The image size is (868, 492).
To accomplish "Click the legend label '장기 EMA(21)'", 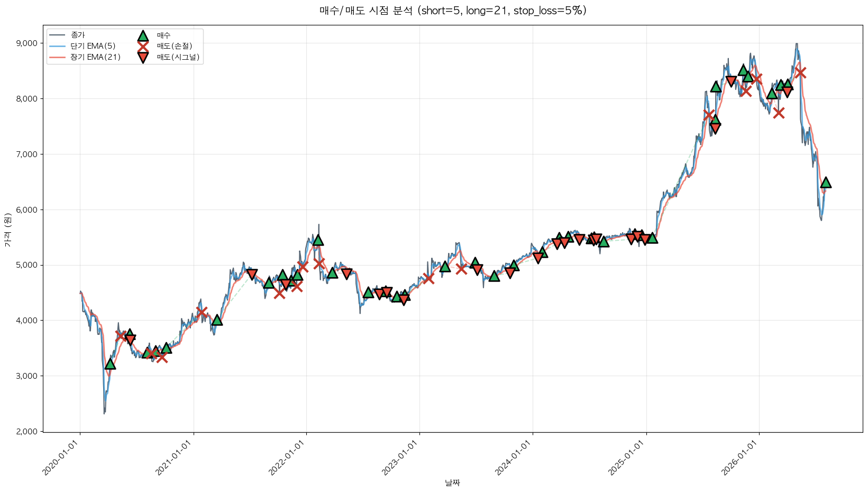I will (96, 57).
